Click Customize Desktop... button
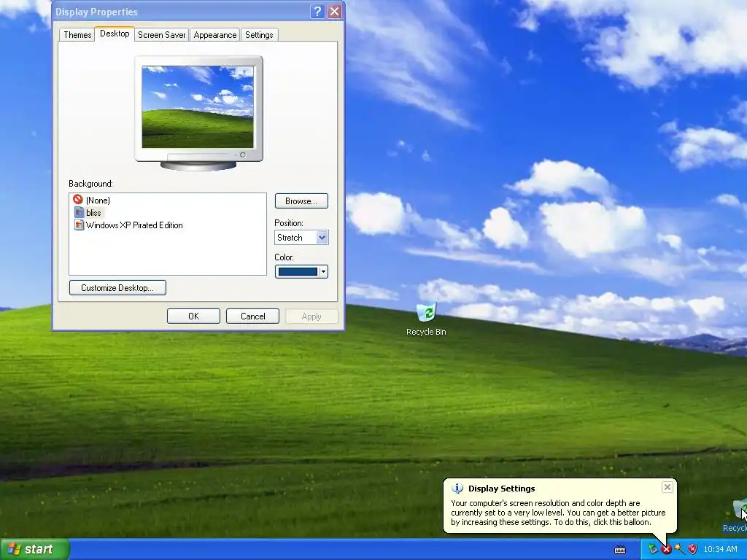 click(x=117, y=287)
